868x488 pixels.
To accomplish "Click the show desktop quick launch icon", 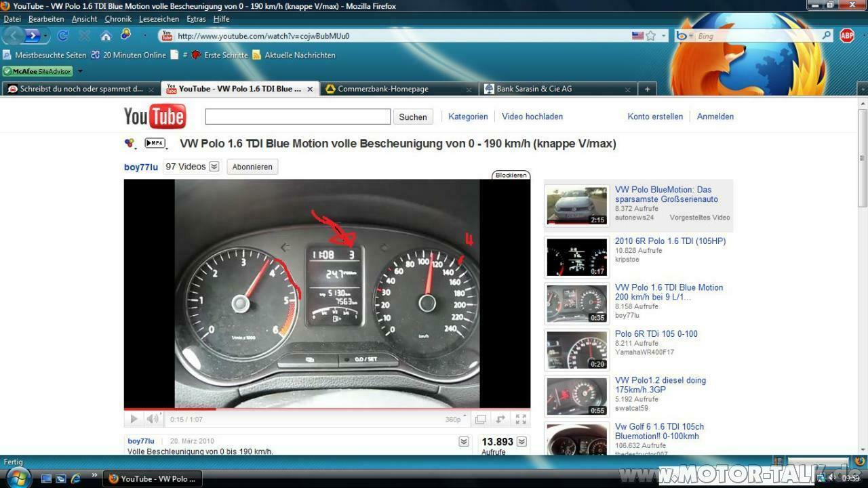I will click(46, 479).
